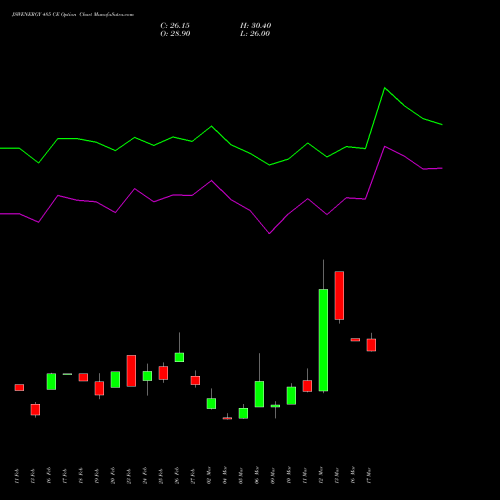Click the close value C: 26.15
Screen dimensions: 500x500
[175, 26]
